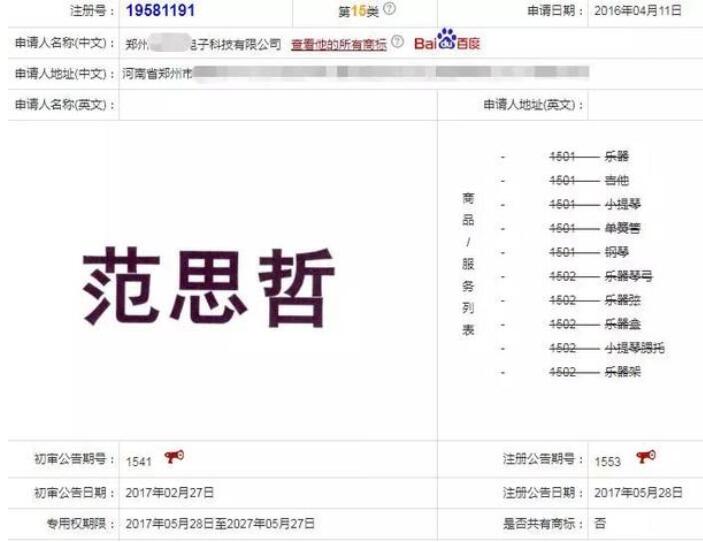Click the help icon next to 第15类

pos(390,8)
